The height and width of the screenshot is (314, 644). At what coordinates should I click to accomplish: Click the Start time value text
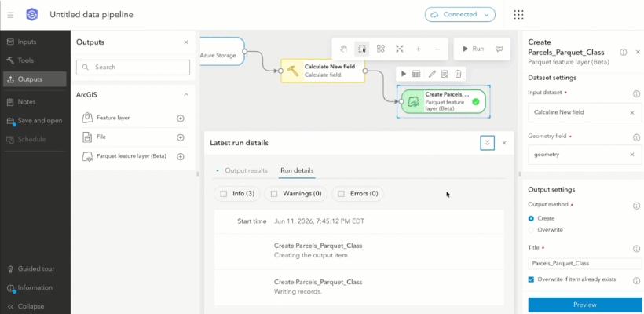[x=319, y=221]
